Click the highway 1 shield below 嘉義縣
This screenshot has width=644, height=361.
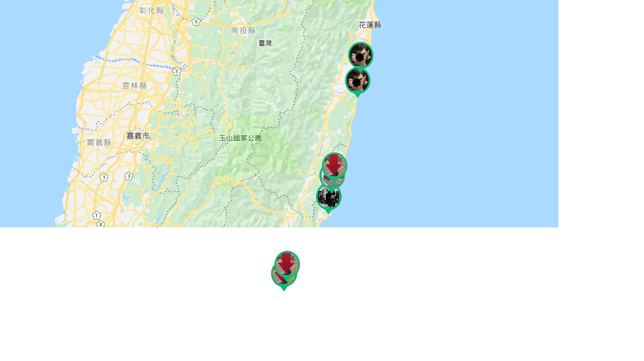point(104,177)
